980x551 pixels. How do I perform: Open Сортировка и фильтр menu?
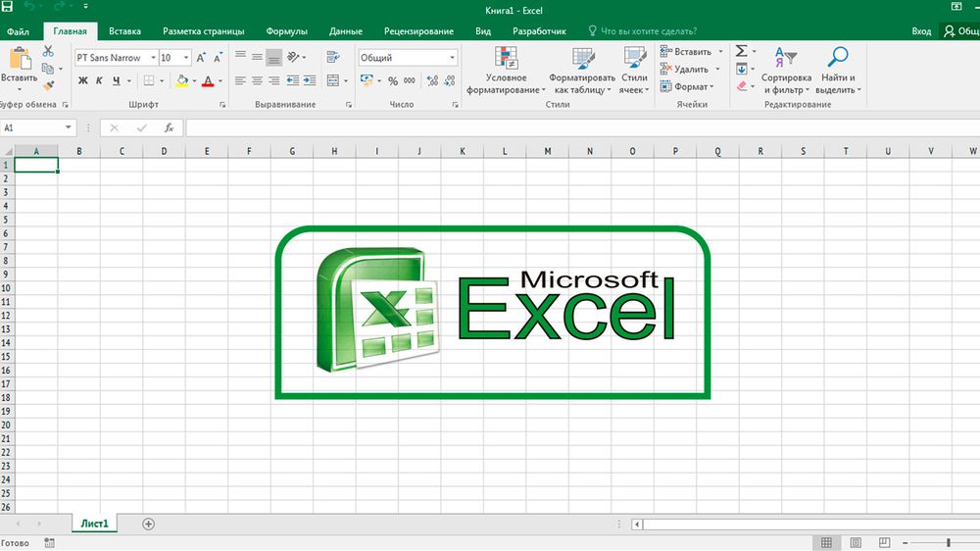click(x=786, y=71)
